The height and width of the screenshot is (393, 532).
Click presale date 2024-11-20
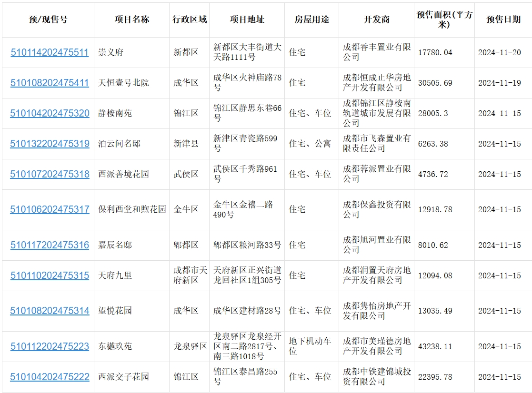coord(500,53)
